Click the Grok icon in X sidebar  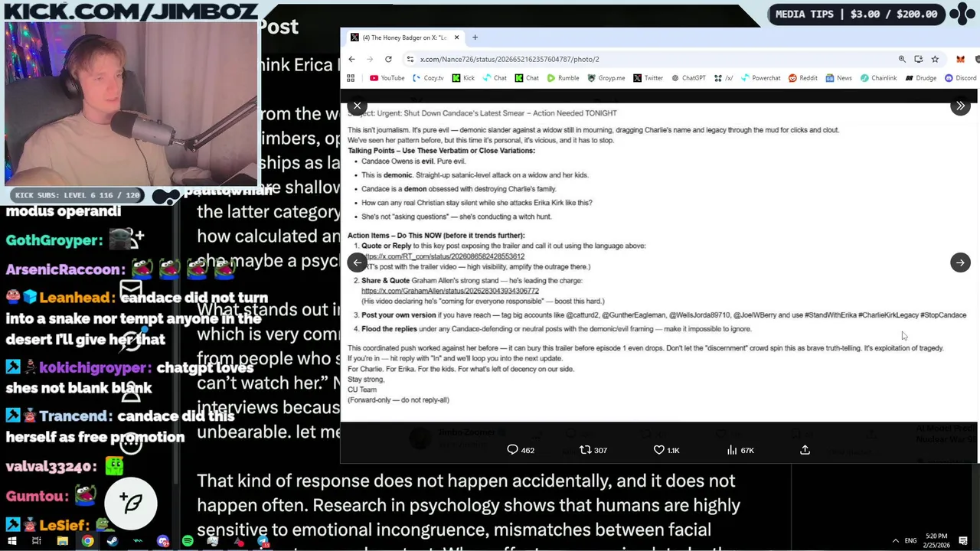click(131, 341)
